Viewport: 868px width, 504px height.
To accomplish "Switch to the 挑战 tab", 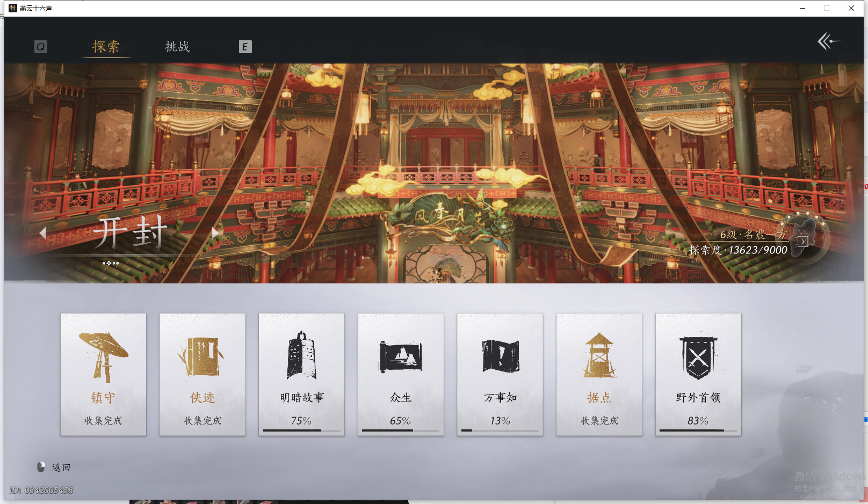I will click(x=177, y=47).
